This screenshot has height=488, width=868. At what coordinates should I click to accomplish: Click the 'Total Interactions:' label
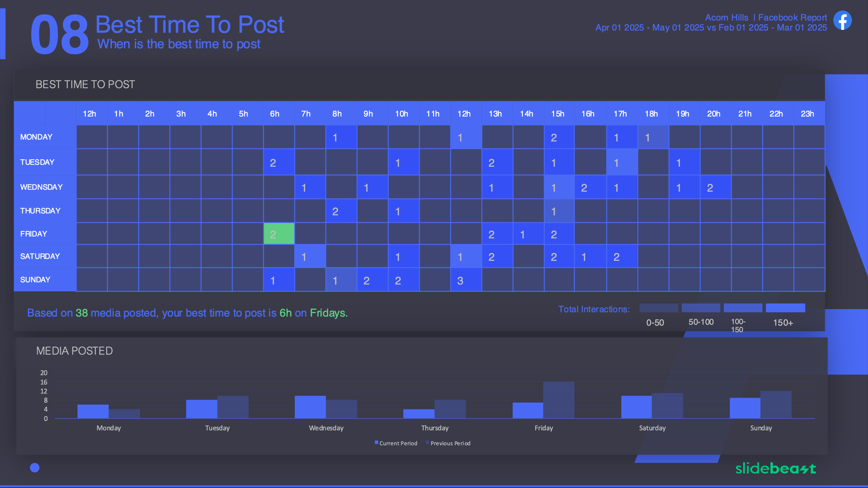[594, 309]
